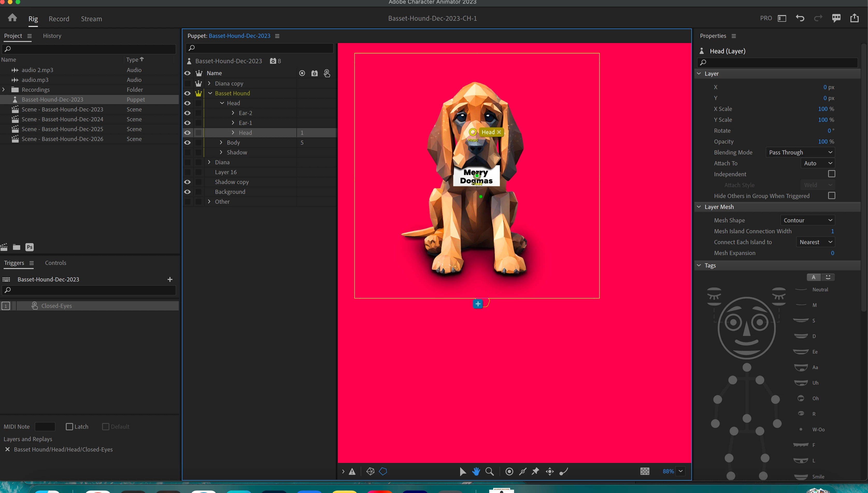Screen dimensions: 868x493
Task: Add a new trigger with plus button
Action: [170, 279]
